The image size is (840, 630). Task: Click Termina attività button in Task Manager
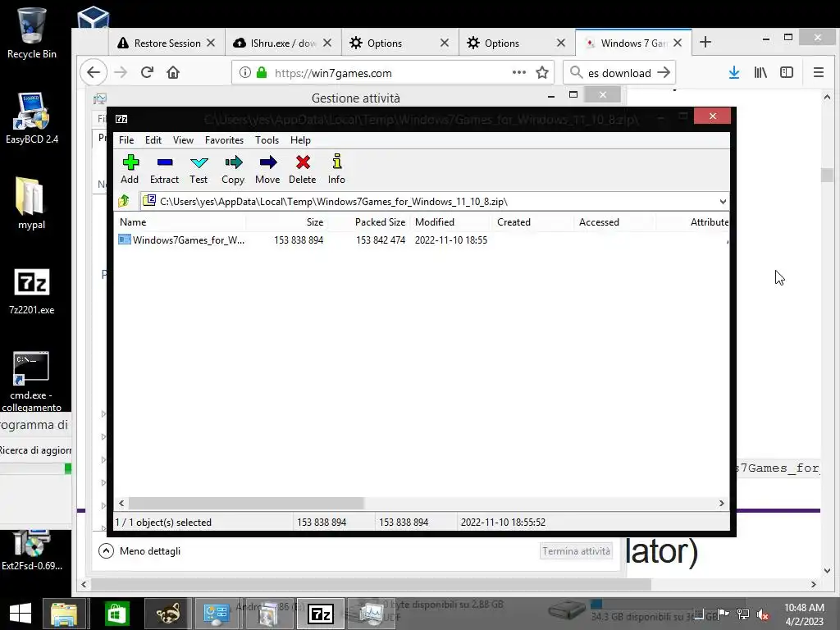pos(576,550)
